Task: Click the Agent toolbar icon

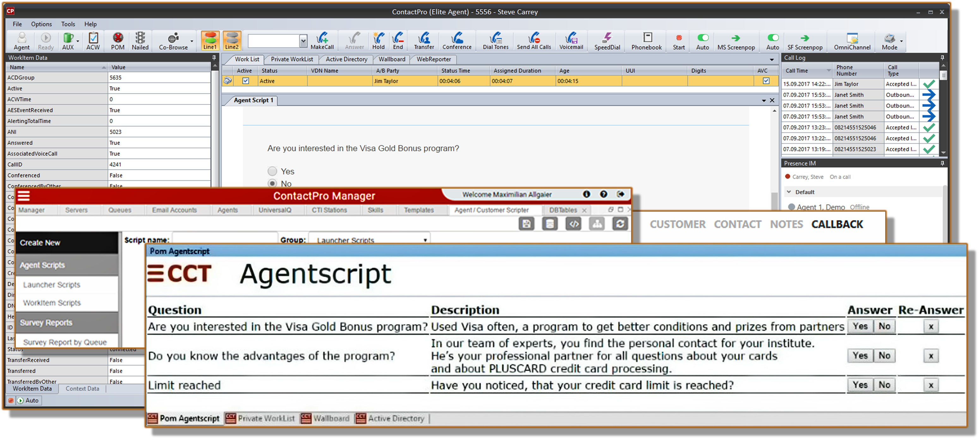Action: pos(22,41)
